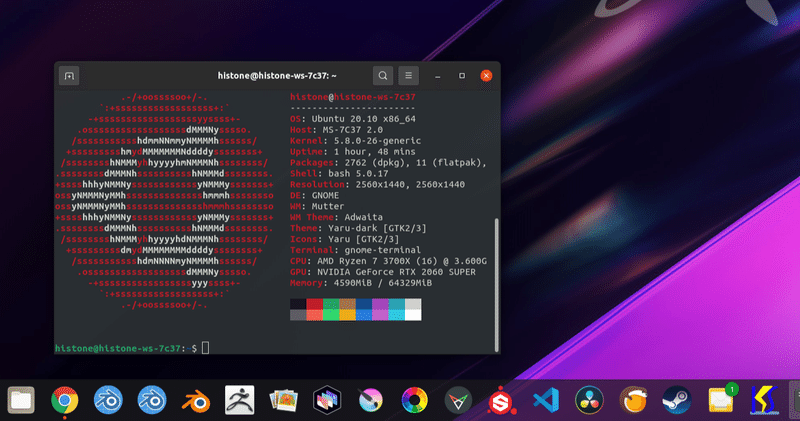Open the blue Blender icon beside orange Blender
The image size is (800, 421).
pos(152,400)
